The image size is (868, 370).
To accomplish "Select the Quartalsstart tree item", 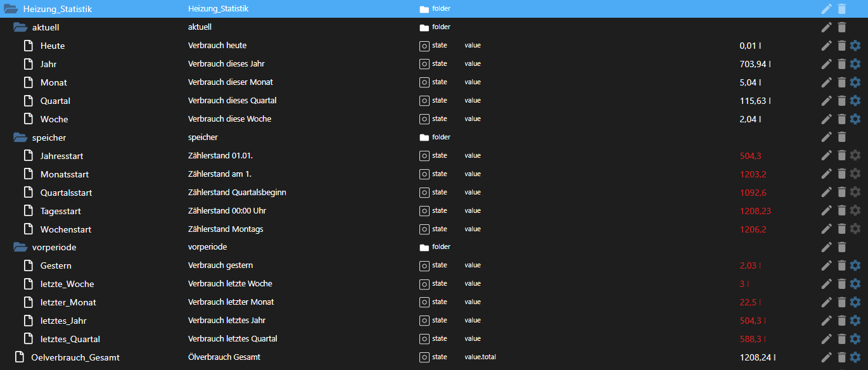I will (67, 193).
